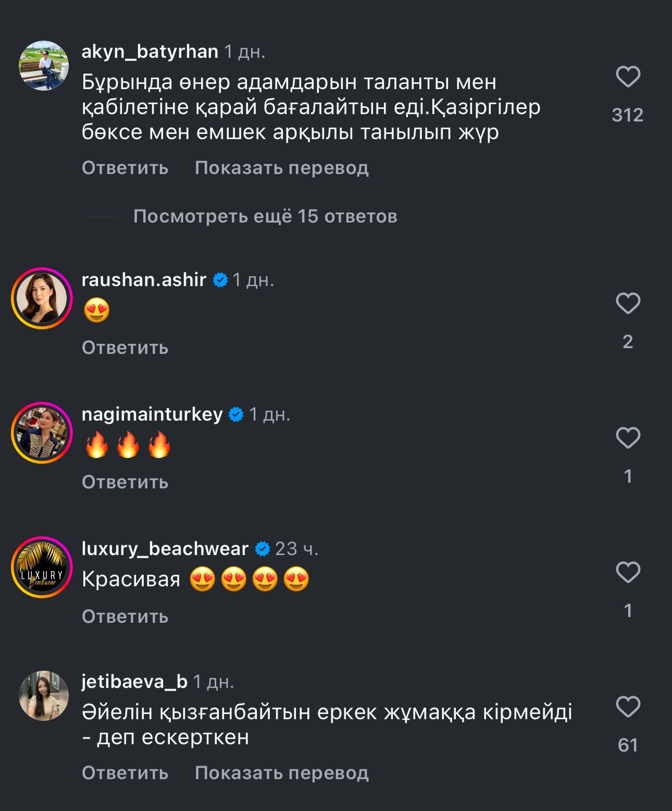Like luxury_beachwear's Красивая comment heart
Viewport: 672px width, 811px height.
pyautogui.click(x=628, y=572)
